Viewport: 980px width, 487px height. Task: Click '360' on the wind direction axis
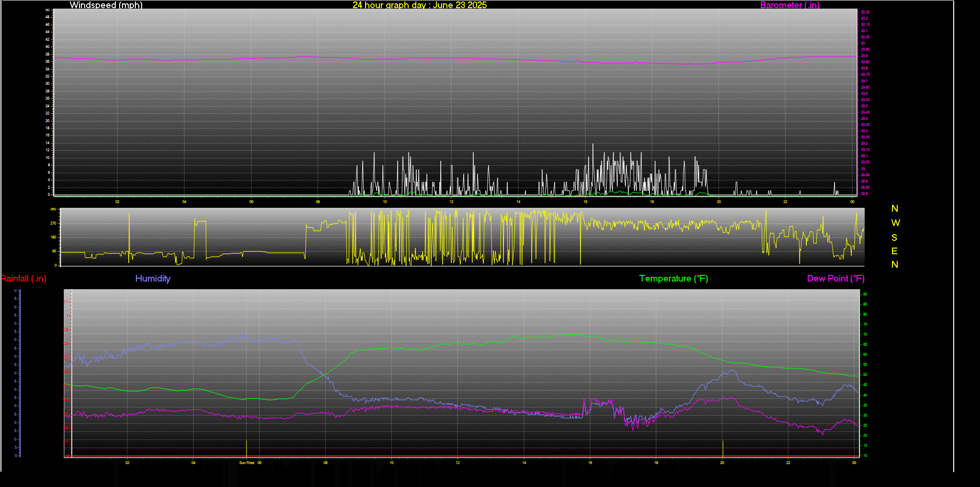(x=53, y=209)
